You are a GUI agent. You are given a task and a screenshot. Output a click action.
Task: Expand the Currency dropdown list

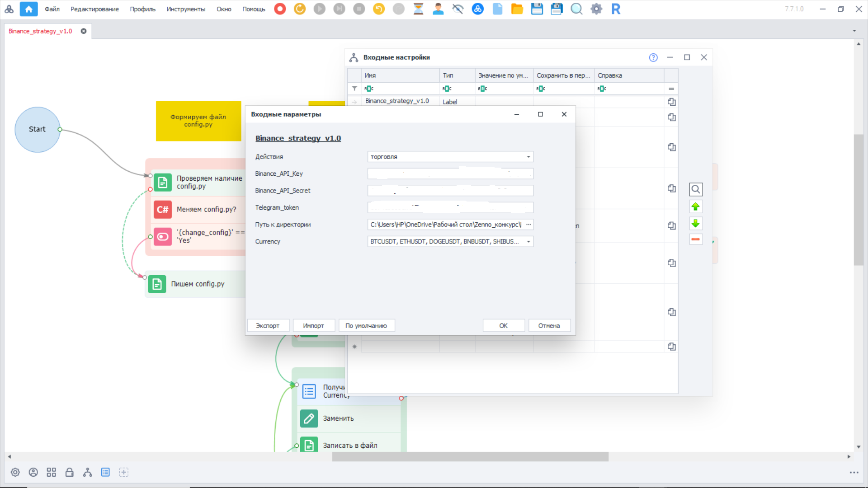pos(528,242)
